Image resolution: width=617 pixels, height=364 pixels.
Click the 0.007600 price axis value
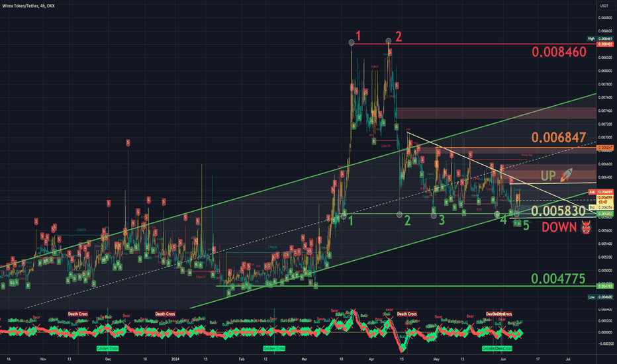click(605, 97)
